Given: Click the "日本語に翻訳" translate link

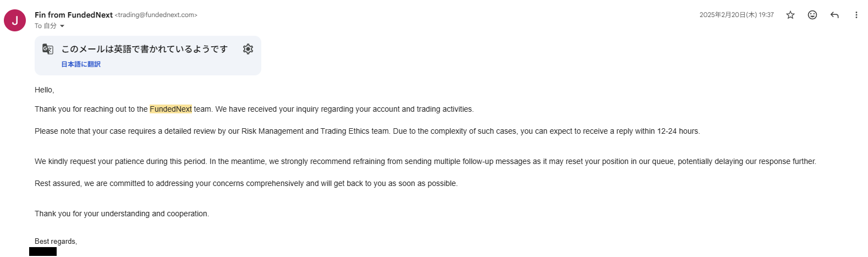Looking at the screenshot, I should 81,64.
